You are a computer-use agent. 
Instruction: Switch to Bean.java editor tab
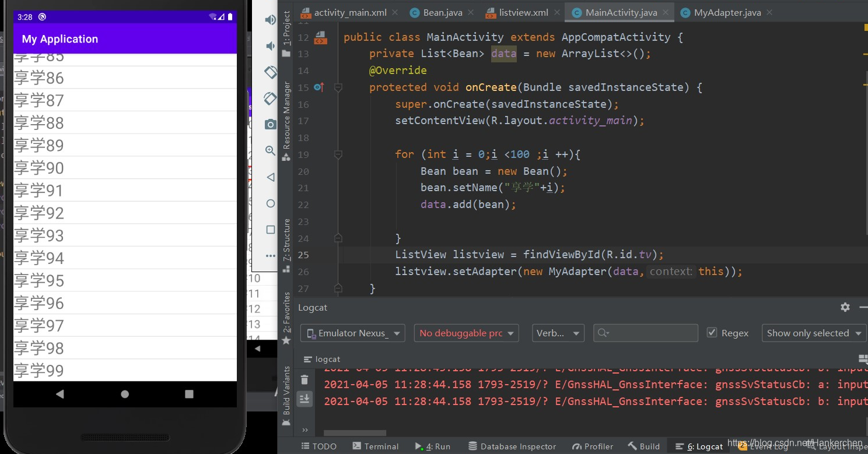(x=442, y=12)
